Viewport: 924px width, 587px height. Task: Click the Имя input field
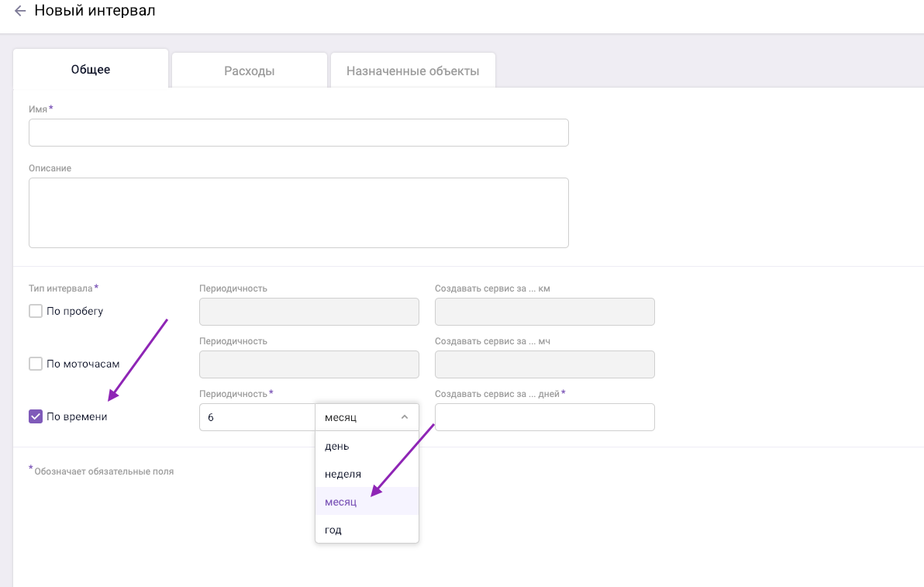click(x=298, y=133)
